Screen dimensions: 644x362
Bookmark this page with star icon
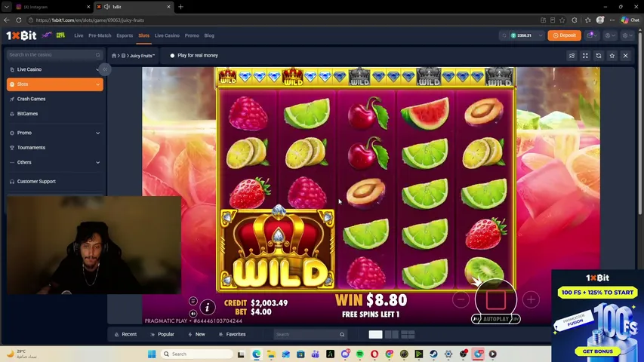click(x=562, y=20)
